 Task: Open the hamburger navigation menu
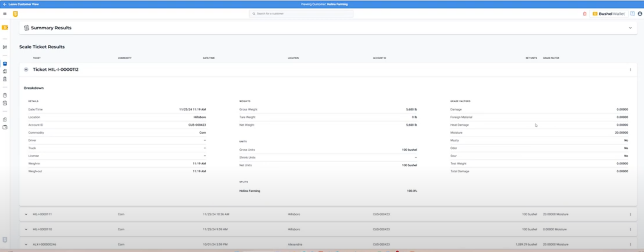pos(5,13)
